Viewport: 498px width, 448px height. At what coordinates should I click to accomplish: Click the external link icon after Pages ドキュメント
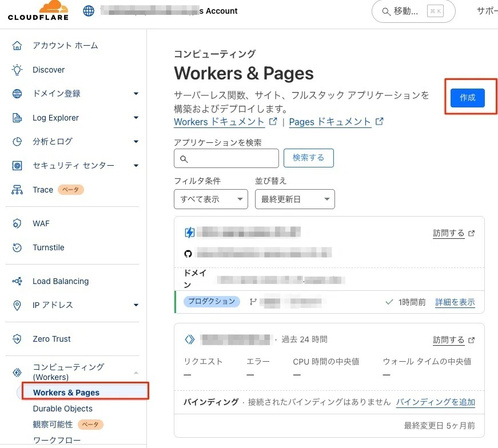click(x=380, y=121)
